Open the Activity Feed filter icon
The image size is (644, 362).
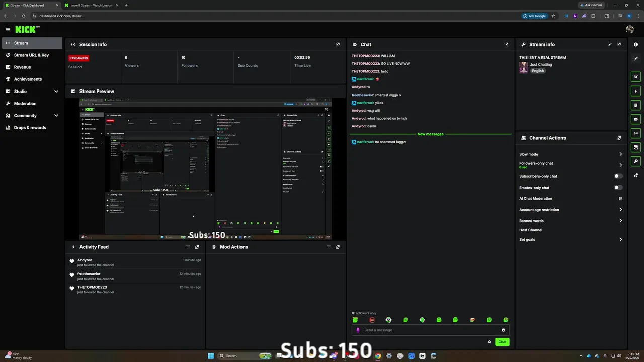coord(188,247)
